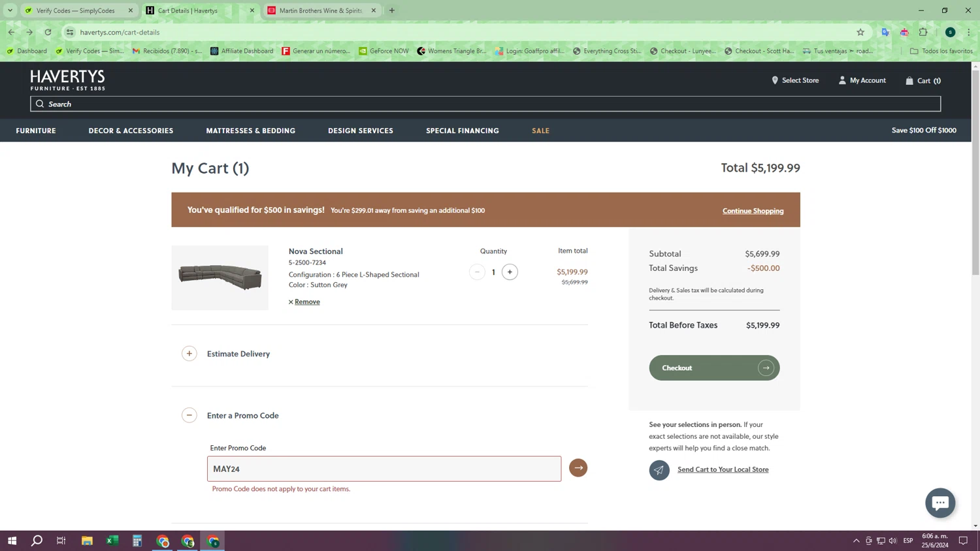The height and width of the screenshot is (551, 980).
Task: Click the Nova Sectional product name
Action: [x=316, y=251]
